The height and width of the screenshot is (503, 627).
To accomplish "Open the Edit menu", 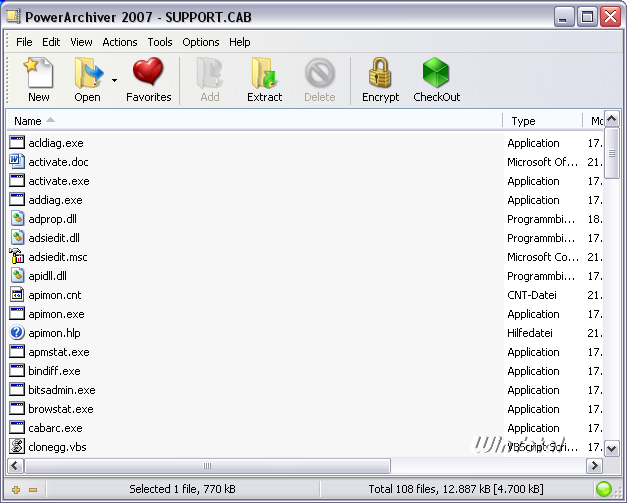I will pyautogui.click(x=51, y=42).
